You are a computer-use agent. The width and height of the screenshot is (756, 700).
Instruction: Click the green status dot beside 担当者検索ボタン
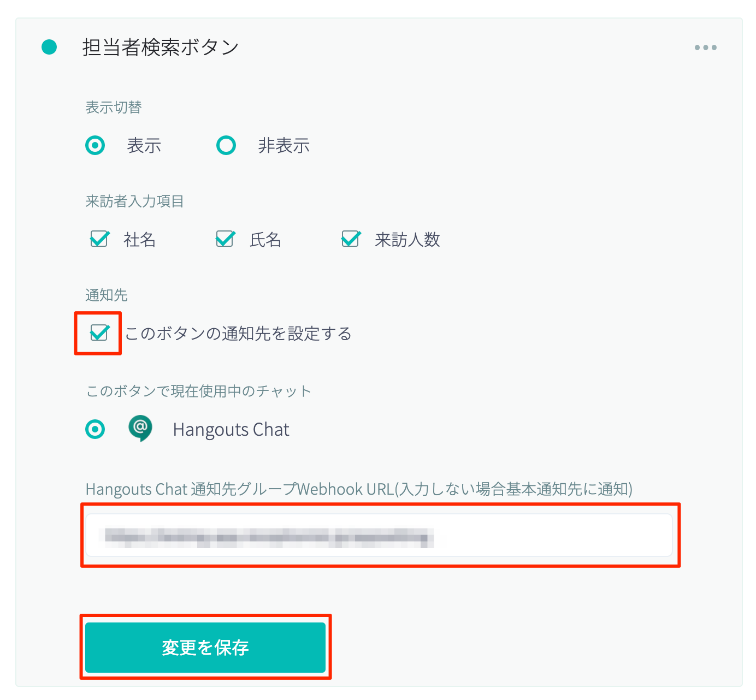pos(49,47)
